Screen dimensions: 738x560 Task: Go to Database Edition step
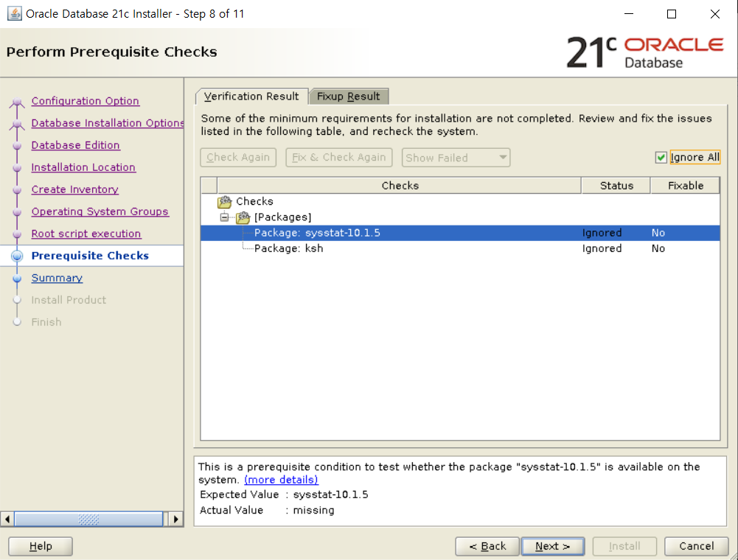75,145
